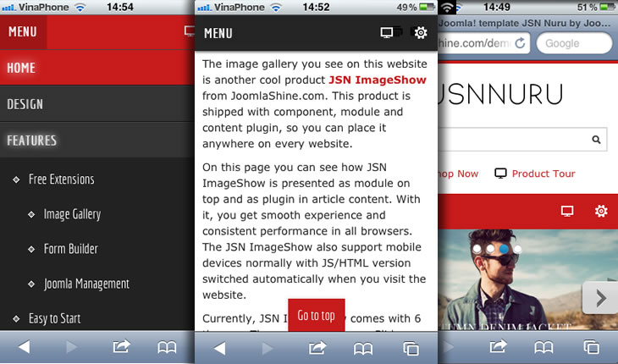Image resolution: width=618 pixels, height=364 pixels.
Task: Click the URL address field in right phone
Action: (x=483, y=43)
